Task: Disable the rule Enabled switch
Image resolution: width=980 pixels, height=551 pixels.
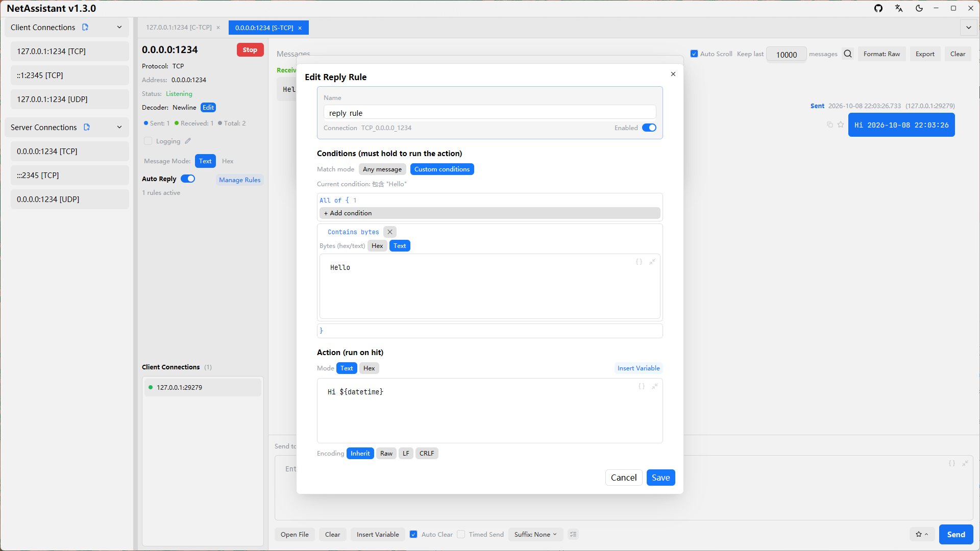Action: click(649, 128)
